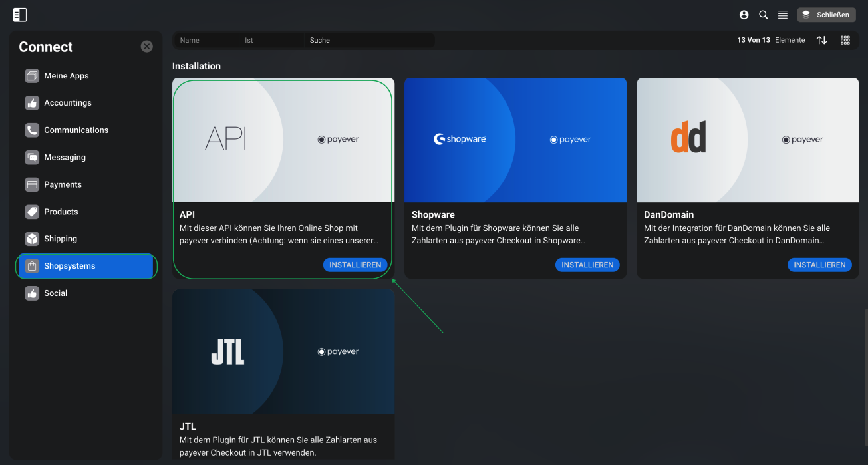The image size is (868, 465).
Task: Select the Payments category
Action: [x=86, y=184]
